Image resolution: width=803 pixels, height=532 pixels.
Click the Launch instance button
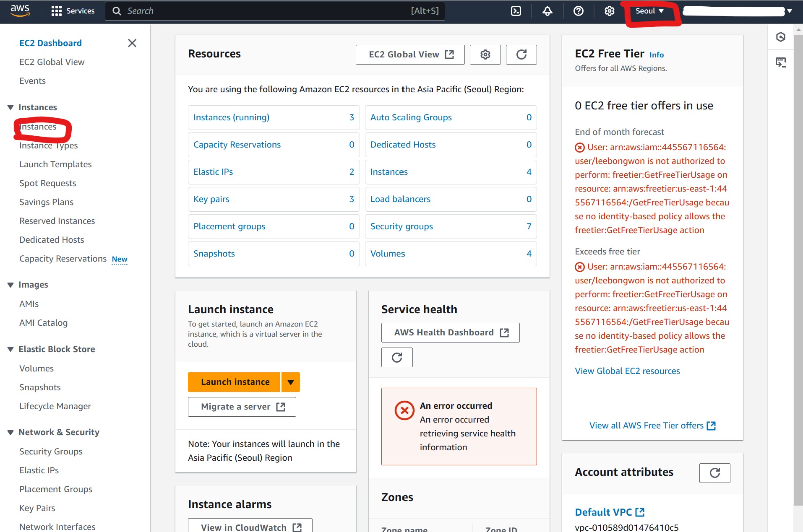[x=234, y=382]
